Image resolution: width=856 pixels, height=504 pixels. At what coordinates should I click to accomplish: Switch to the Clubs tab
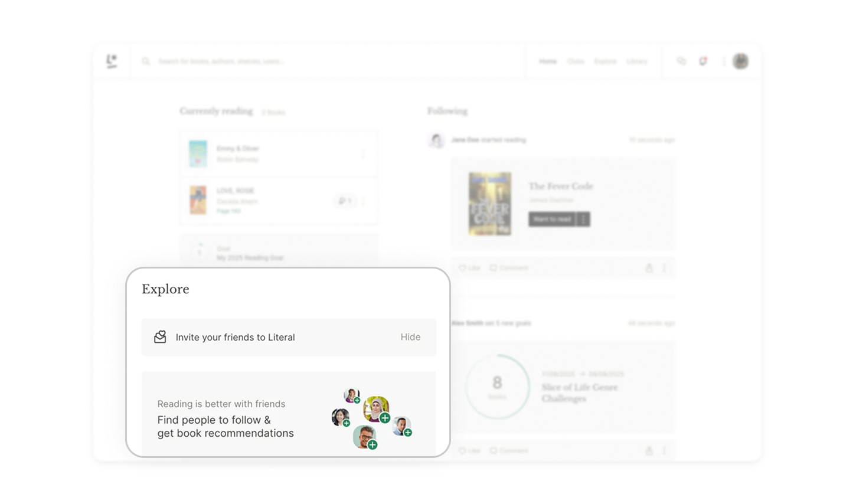point(575,61)
